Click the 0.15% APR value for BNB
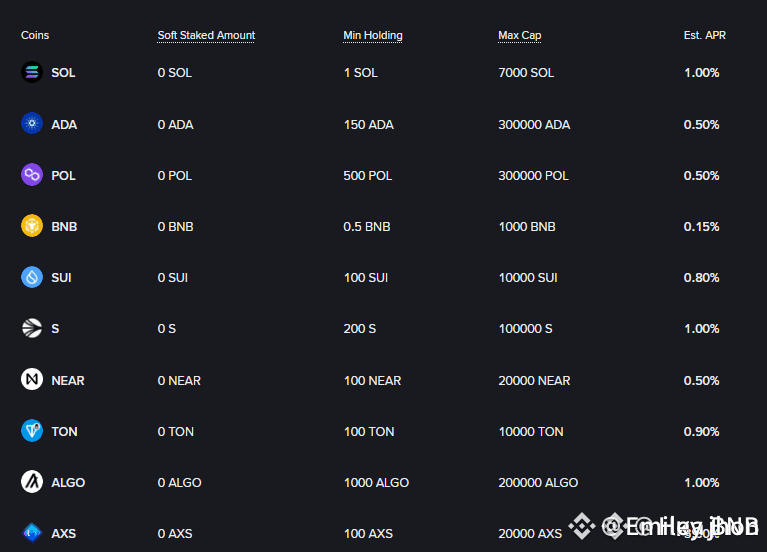The height and width of the screenshot is (552, 767). (701, 227)
